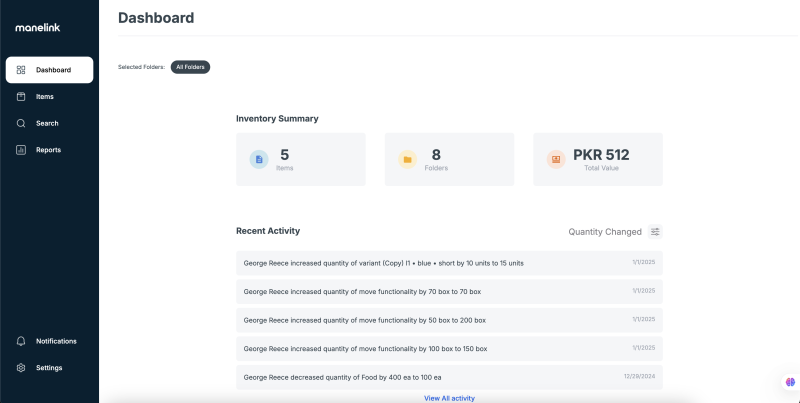The width and height of the screenshot is (800, 403).
Task: Select the variant (Copy) I1 blue activity row
Action: click(449, 263)
